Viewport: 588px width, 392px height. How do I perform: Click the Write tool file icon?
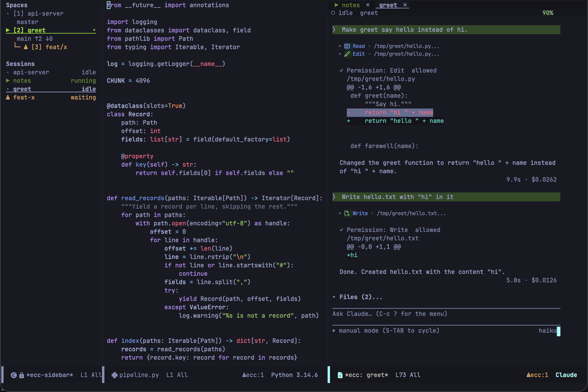point(347,213)
